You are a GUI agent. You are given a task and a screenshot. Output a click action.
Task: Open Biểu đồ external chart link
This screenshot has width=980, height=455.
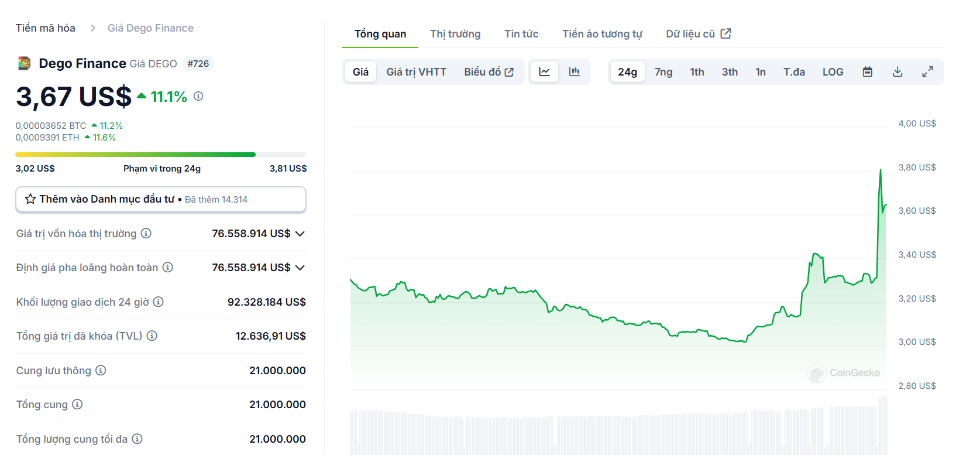coord(489,72)
